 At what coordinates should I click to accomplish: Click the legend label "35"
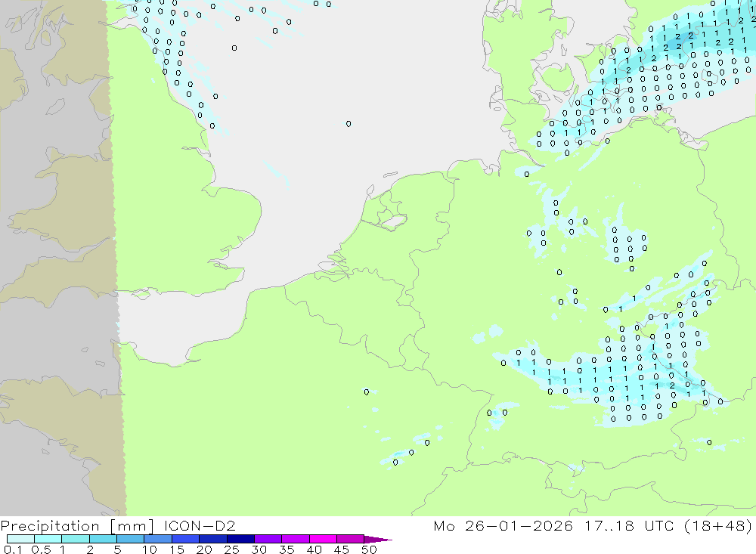click(287, 549)
